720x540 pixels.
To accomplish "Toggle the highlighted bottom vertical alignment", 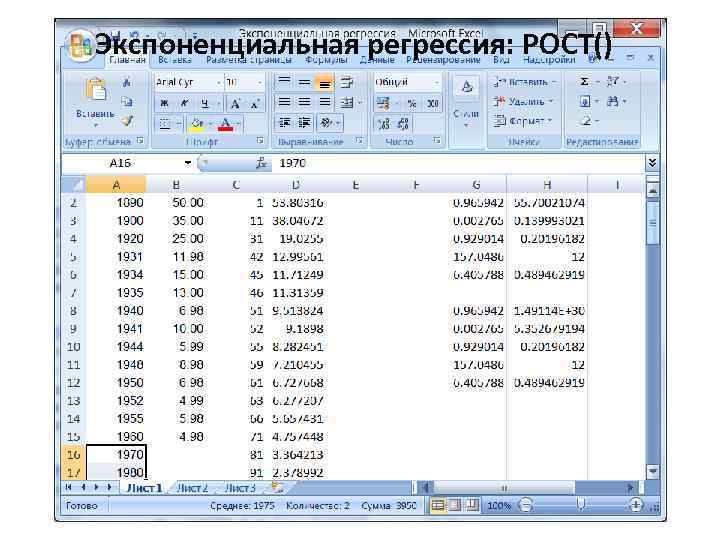I will coord(324,84).
